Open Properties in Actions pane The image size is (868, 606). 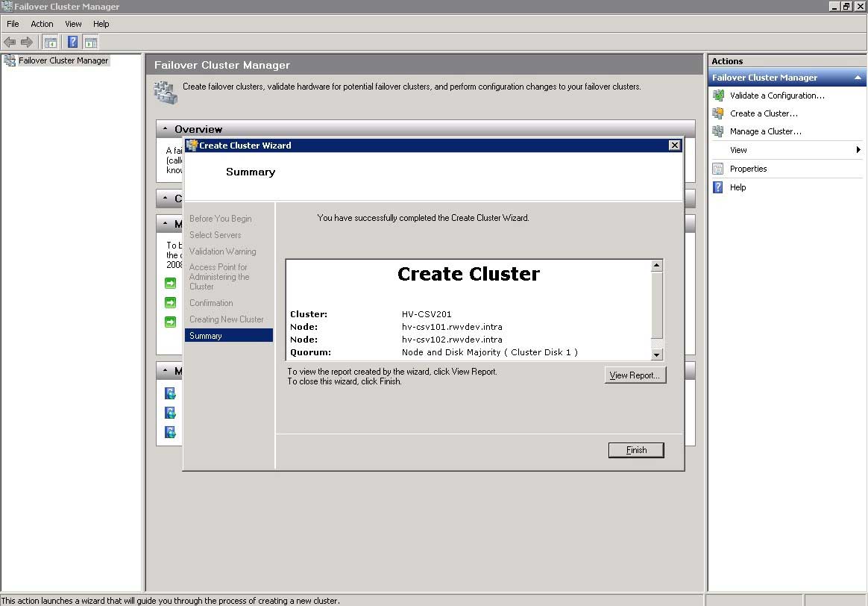tap(748, 169)
